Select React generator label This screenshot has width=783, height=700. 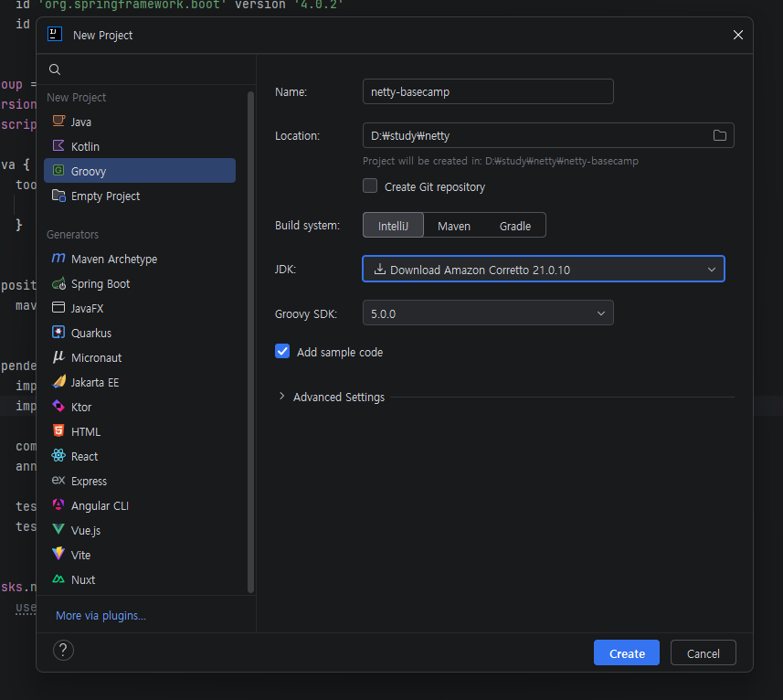84,456
